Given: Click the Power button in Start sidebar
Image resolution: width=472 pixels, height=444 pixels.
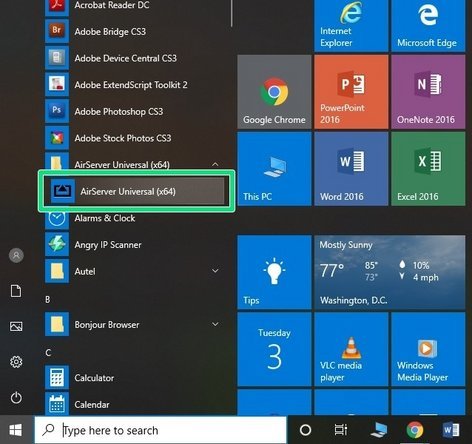Looking at the screenshot, I should (x=16, y=398).
